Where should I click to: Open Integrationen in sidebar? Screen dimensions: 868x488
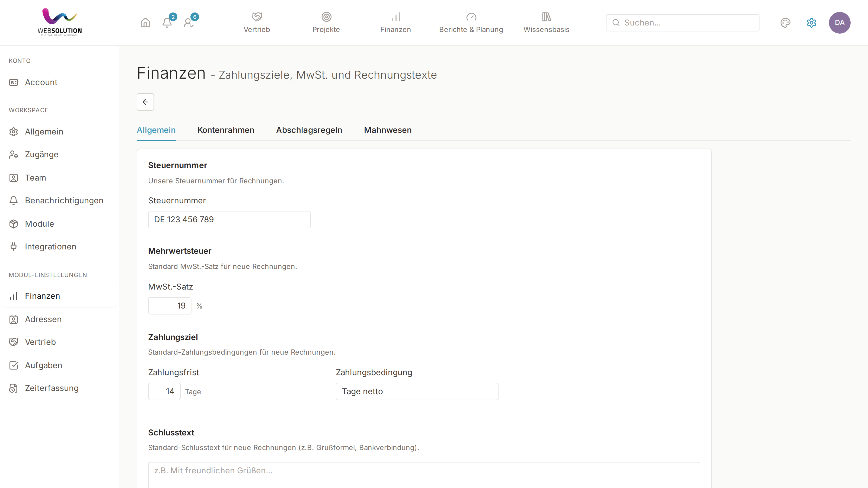pos(59,247)
